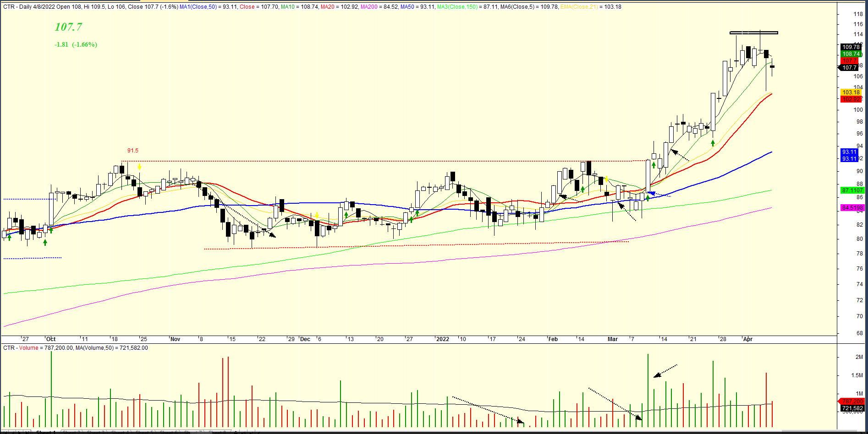The width and height of the screenshot is (868, 434).
Task: Click the MA200 label in chart title
Action: coord(367,7)
